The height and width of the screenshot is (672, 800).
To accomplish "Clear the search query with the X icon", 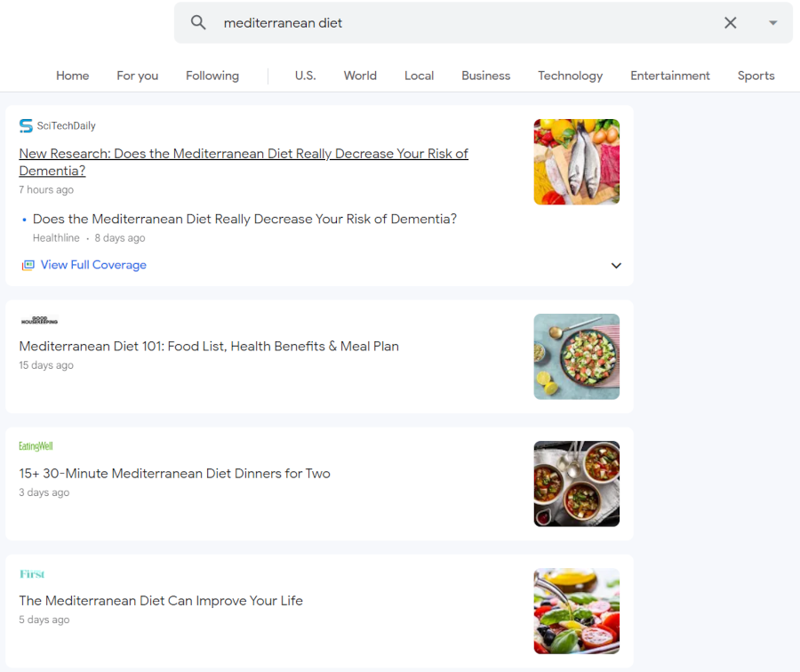I will click(730, 22).
